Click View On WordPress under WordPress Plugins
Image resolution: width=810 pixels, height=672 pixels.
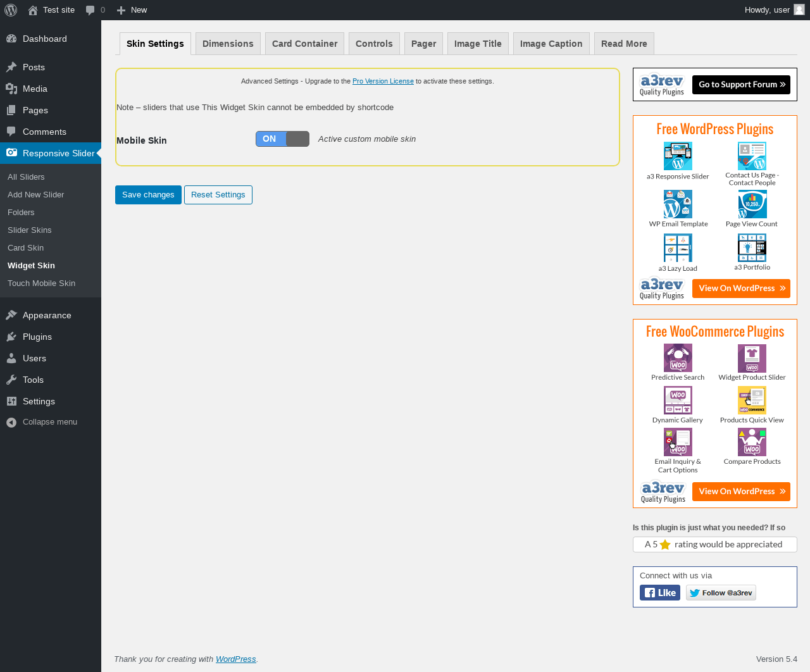741,289
